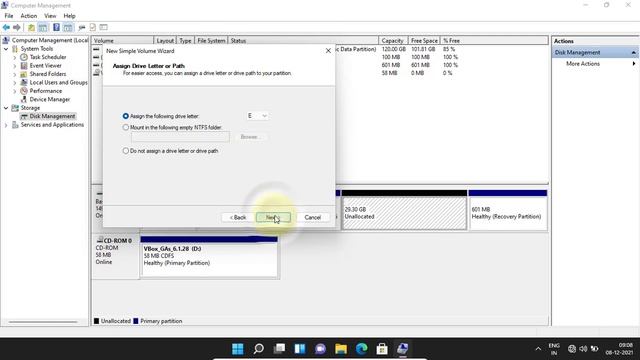Click the blue Help toolbar icon

(56, 27)
